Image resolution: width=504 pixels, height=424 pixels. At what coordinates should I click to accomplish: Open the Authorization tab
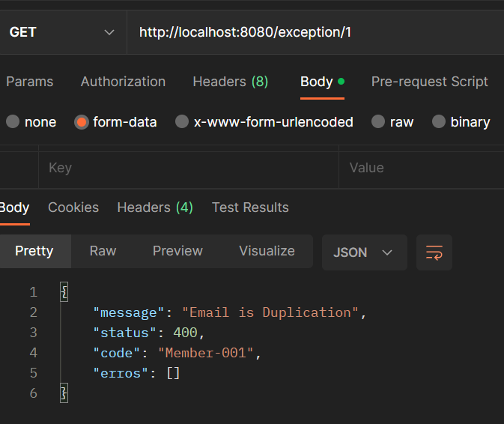coord(123,82)
